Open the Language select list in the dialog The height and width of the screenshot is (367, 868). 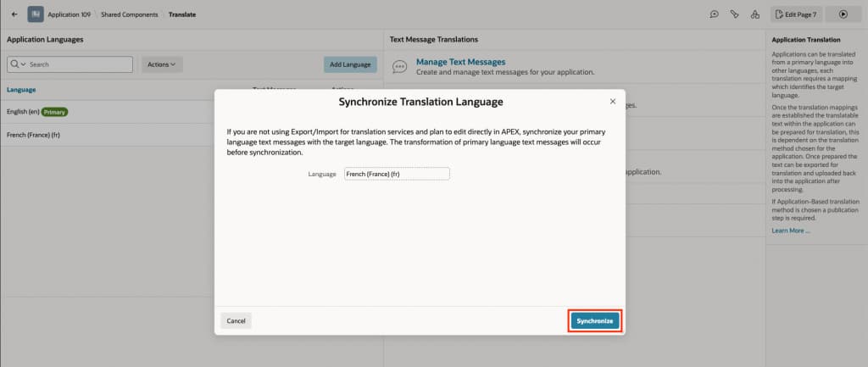397,174
